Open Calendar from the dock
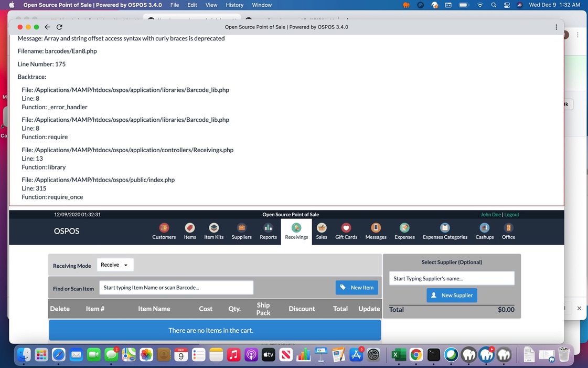Viewport: 588px width, 368px height. coord(181,354)
